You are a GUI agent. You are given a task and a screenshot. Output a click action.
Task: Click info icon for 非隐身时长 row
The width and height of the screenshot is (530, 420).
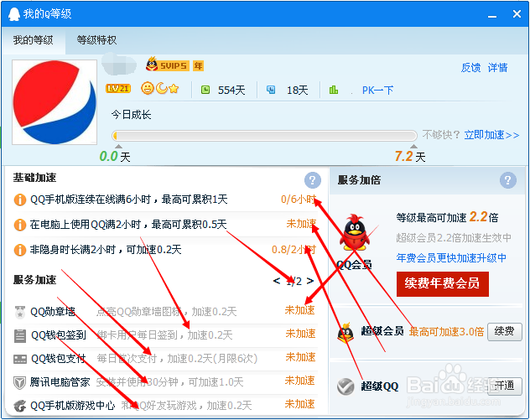point(20,250)
